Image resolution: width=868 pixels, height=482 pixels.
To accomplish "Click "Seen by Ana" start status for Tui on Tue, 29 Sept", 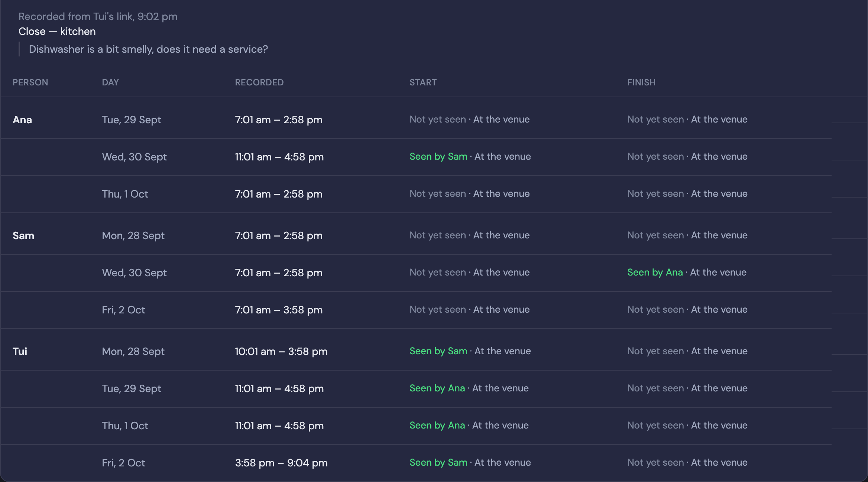I will (x=437, y=388).
